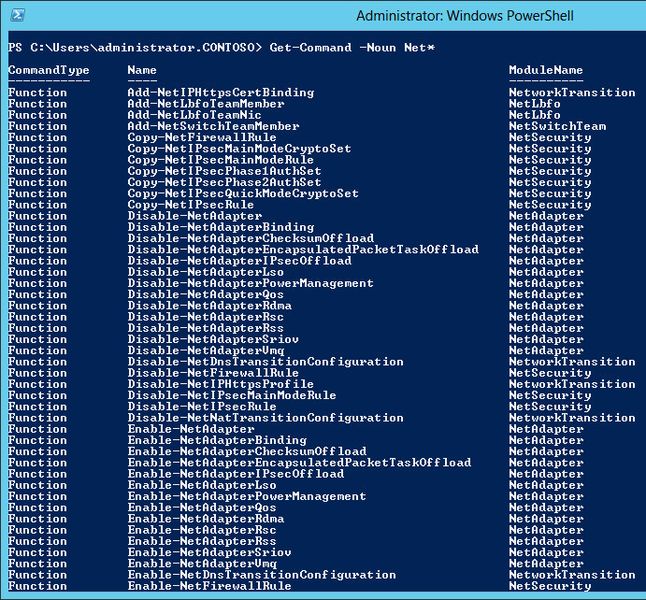Viewport: 646px width, 600px height.
Task: Click the Get-Command -Noun Net* command text
Action: (x=352, y=47)
